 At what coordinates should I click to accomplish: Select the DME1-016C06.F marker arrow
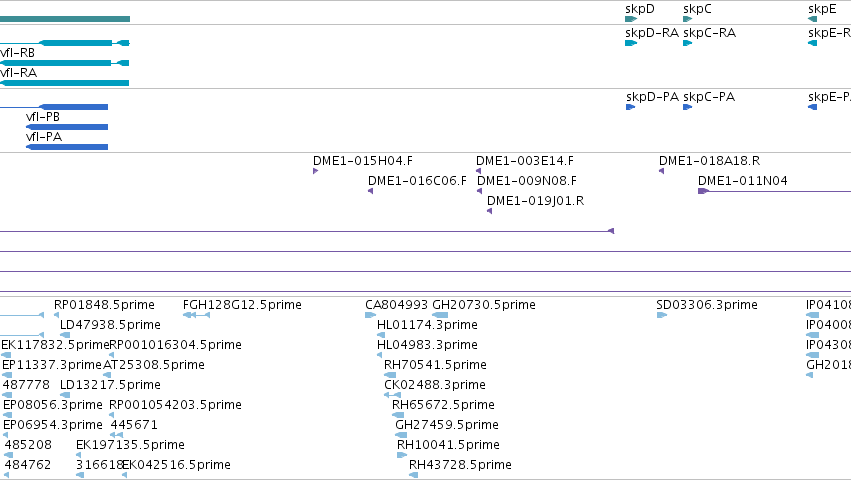[370, 191]
